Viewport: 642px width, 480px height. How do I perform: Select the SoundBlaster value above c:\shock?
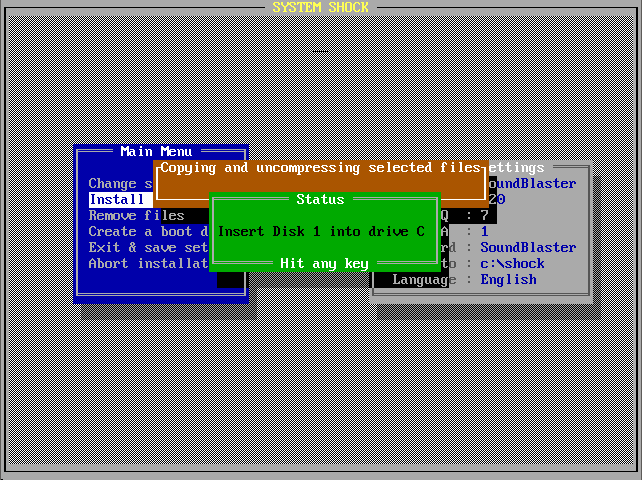point(528,248)
